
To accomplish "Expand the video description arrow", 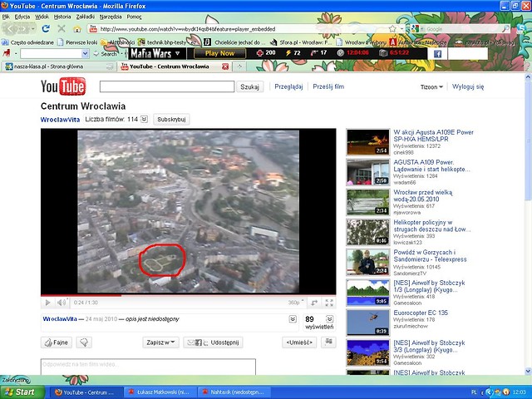I will click(x=293, y=319).
